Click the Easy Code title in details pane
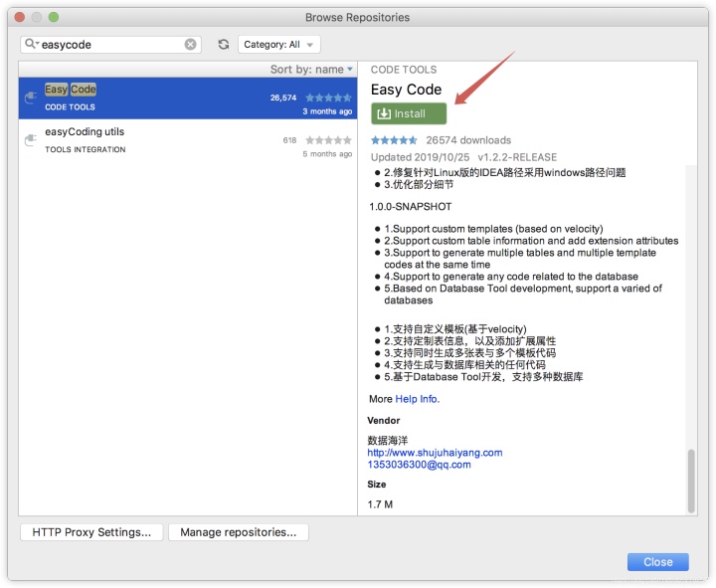 click(406, 90)
